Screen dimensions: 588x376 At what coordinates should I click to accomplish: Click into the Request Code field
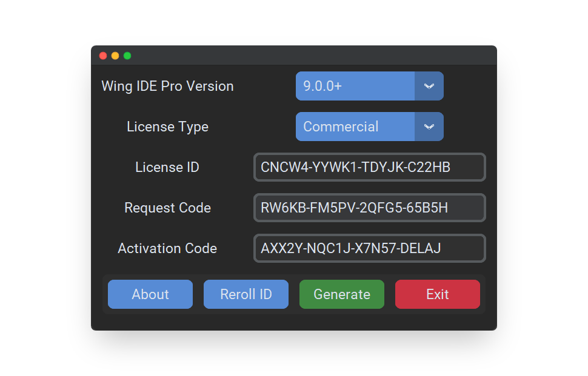369,208
